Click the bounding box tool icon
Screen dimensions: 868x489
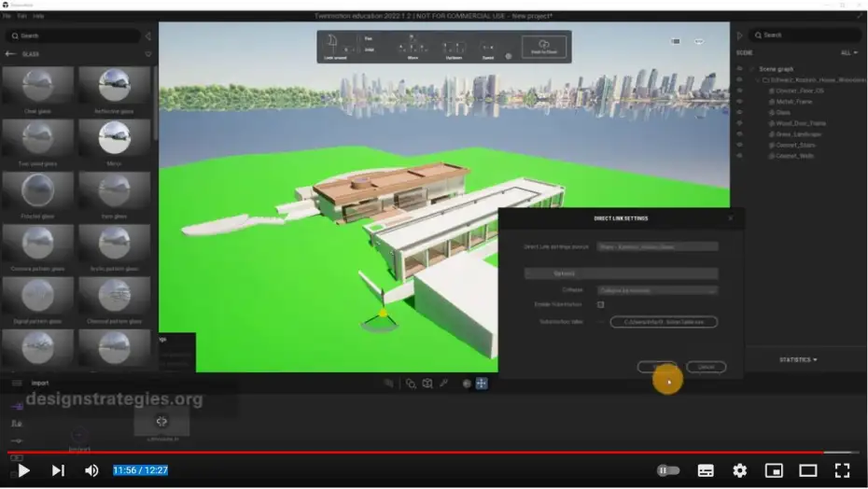427,384
